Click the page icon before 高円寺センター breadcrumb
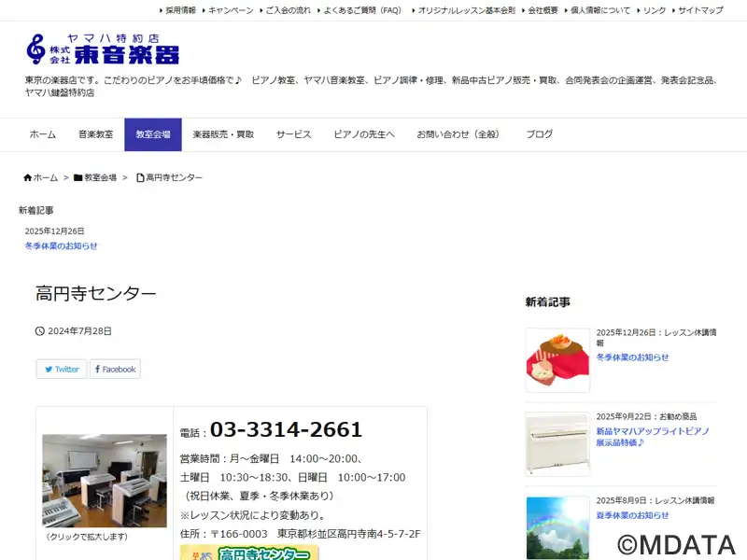Screen dimensions: 747x560 pyautogui.click(x=140, y=177)
